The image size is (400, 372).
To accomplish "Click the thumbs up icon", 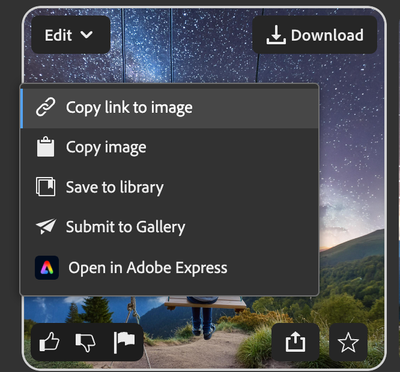I will pos(49,342).
